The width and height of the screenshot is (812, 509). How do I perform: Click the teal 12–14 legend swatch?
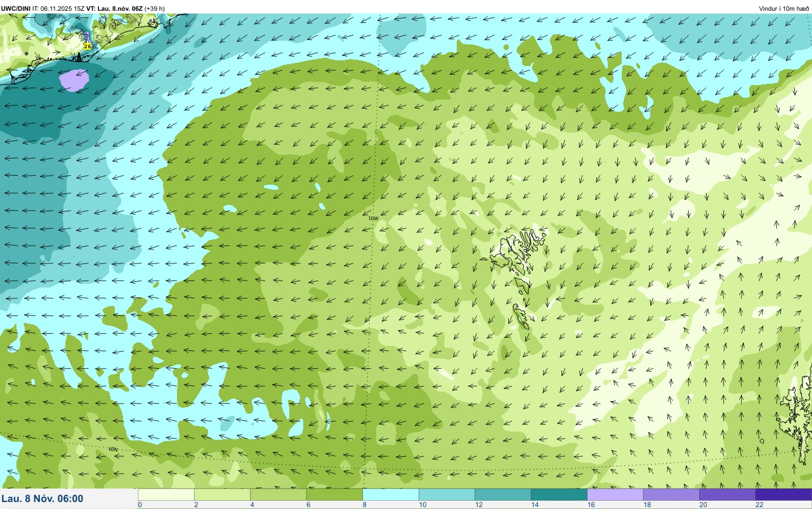coord(503,494)
